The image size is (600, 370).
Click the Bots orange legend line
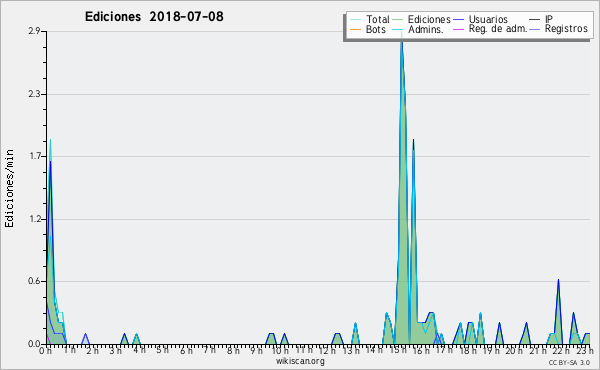point(355,29)
